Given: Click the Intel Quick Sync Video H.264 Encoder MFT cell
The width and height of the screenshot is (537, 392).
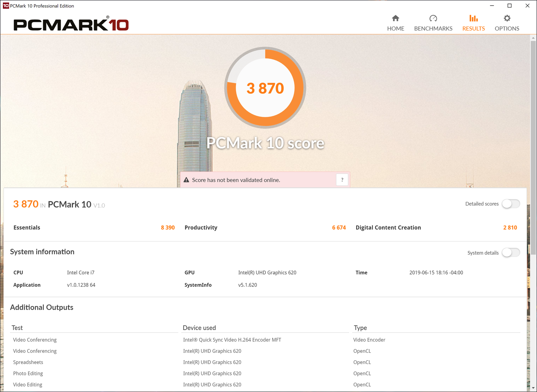Looking at the screenshot, I should point(232,340).
